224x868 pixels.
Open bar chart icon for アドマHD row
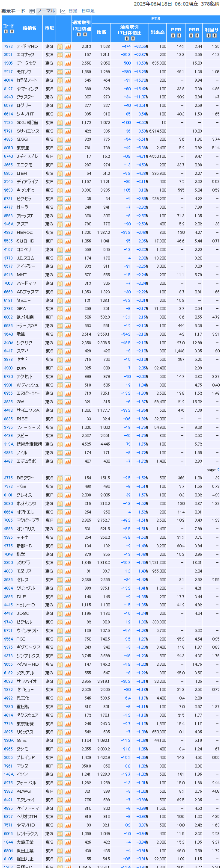tap(60, 46)
